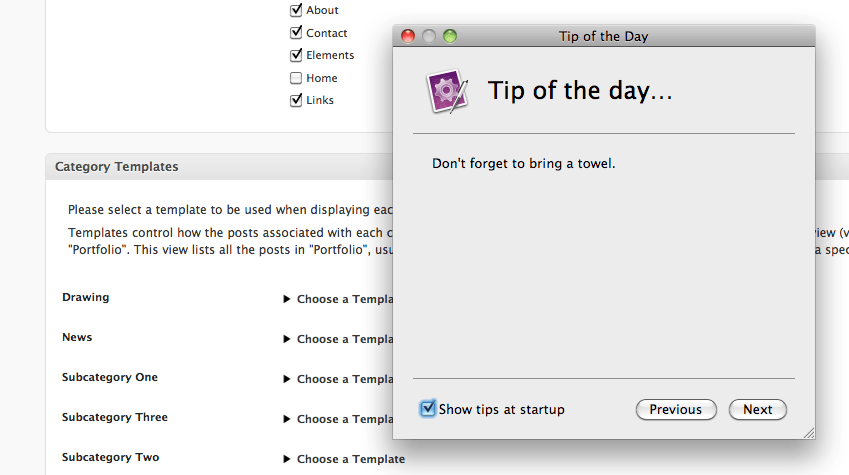Click the dialog resize grip corner
Viewport: 849px width, 475px height.
point(809,432)
